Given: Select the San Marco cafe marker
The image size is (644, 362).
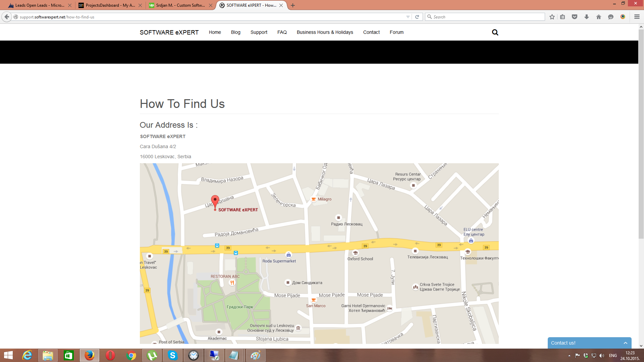Looking at the screenshot, I should click(314, 300).
